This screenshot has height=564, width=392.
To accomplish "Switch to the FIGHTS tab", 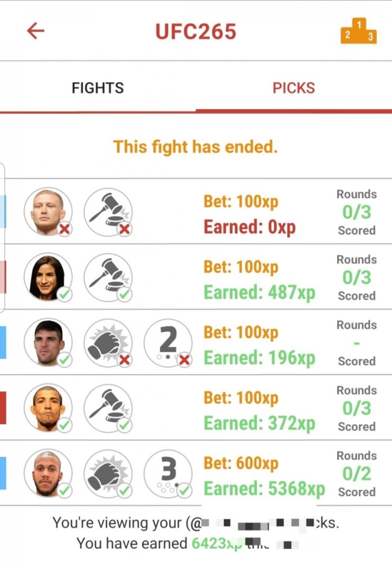I will point(98,88).
